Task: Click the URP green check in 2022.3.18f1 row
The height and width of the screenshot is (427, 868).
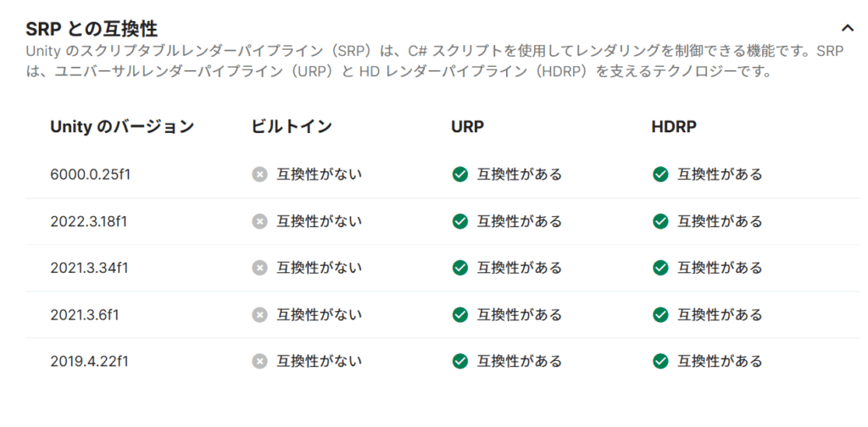Action: point(459,221)
